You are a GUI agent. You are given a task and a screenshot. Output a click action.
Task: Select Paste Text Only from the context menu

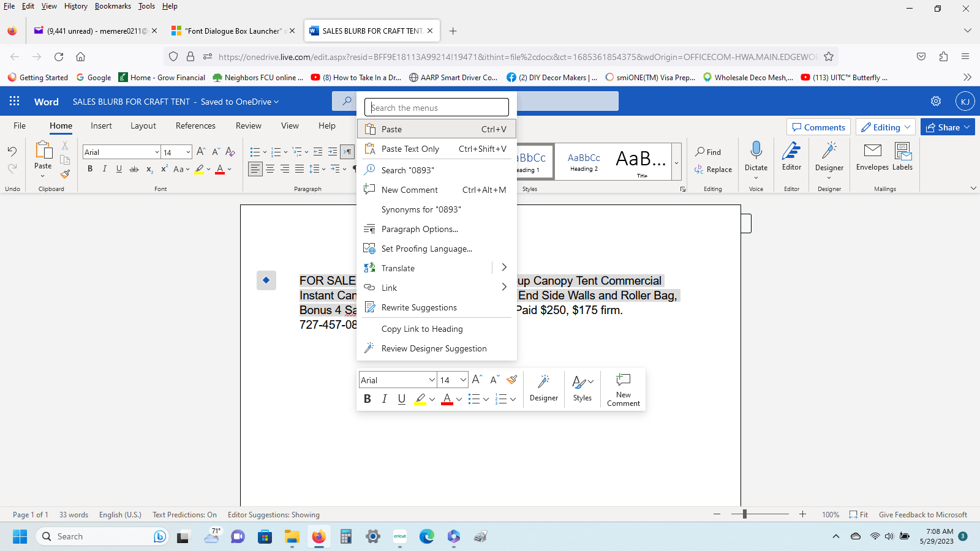point(410,148)
